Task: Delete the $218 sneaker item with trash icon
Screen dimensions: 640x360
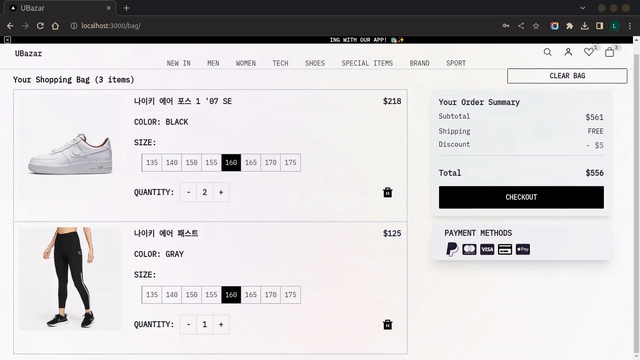Action: 387,192
